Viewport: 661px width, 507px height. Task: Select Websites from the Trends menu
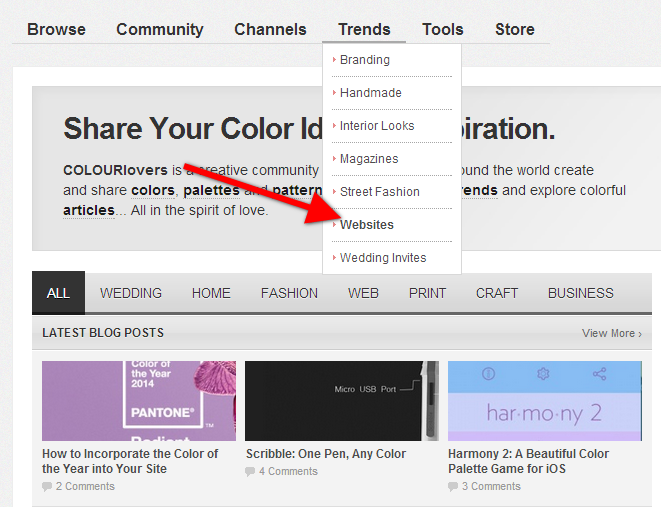367,225
